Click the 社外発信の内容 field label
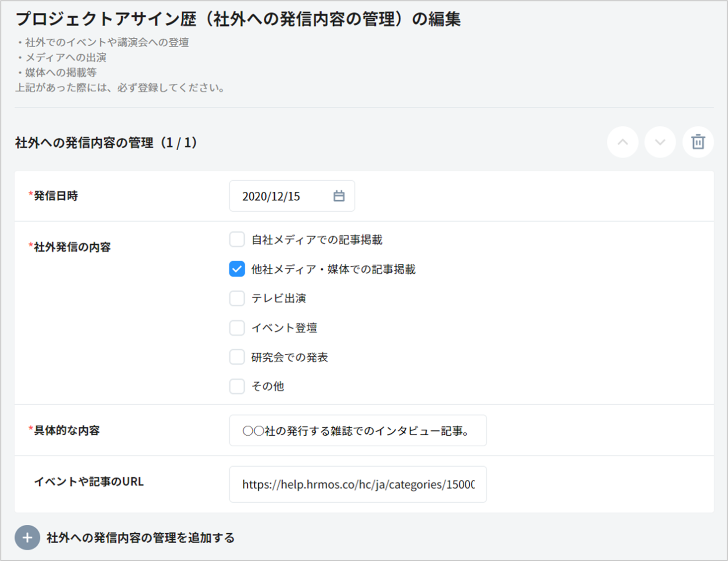Image resolution: width=728 pixels, height=561 pixels. pyautogui.click(x=72, y=247)
